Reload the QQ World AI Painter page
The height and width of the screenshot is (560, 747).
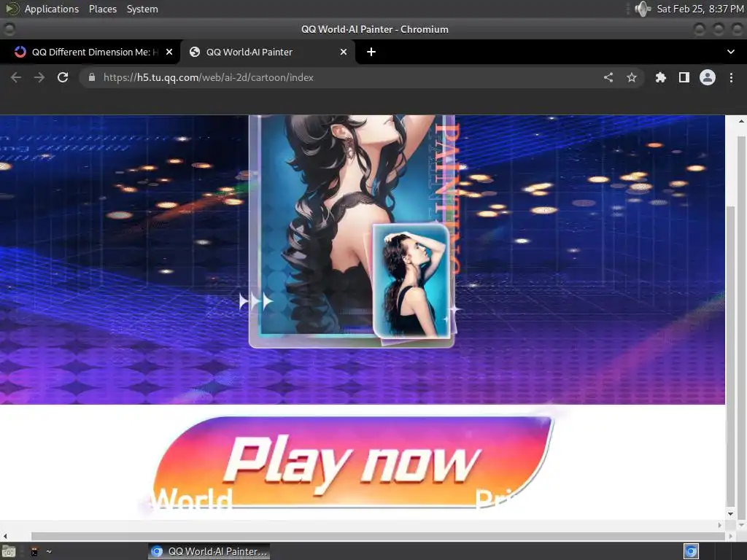point(63,77)
